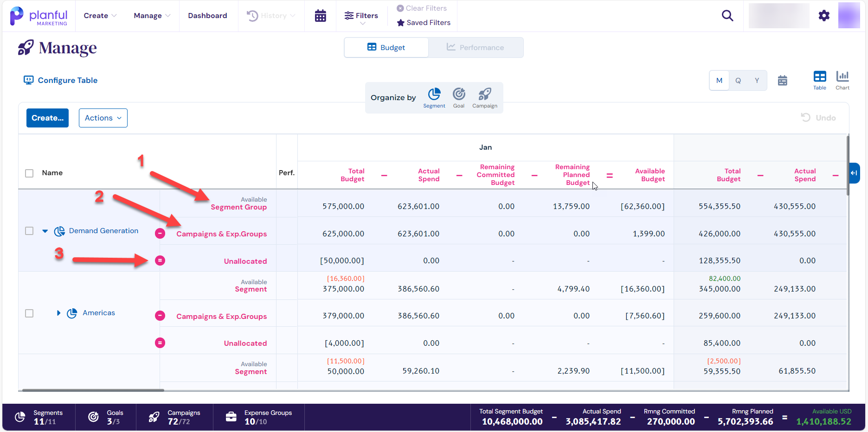The height and width of the screenshot is (432, 868).
Task: Click the Clear Filters link
Action: click(426, 8)
